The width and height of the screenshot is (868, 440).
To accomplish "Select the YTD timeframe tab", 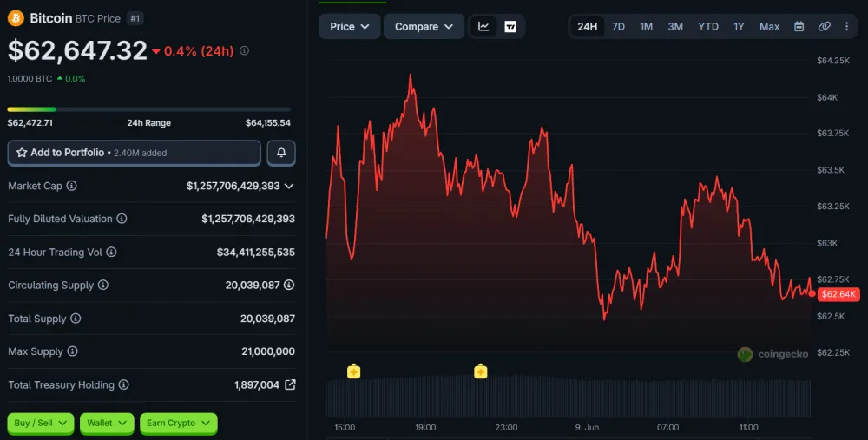I will pyautogui.click(x=708, y=27).
